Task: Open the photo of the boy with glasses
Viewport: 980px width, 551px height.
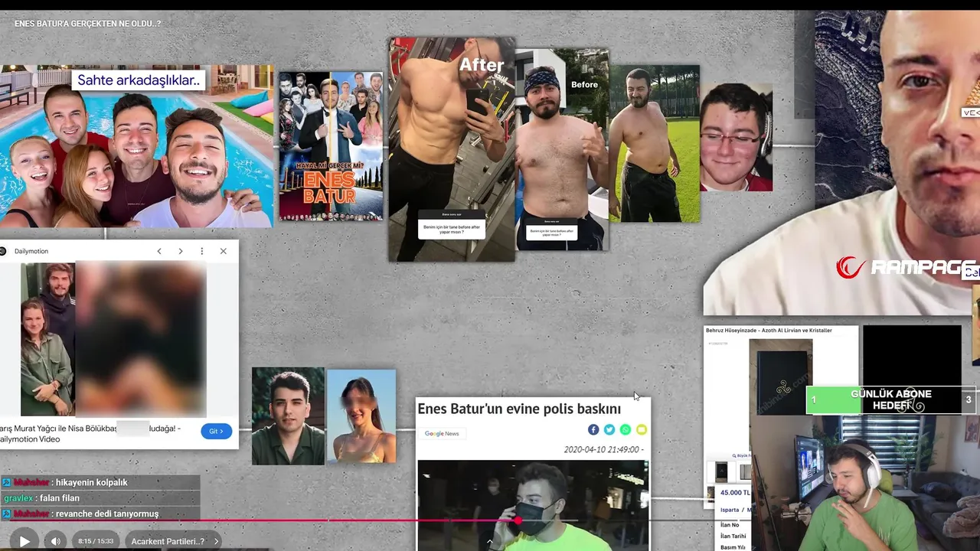Action: [x=736, y=137]
